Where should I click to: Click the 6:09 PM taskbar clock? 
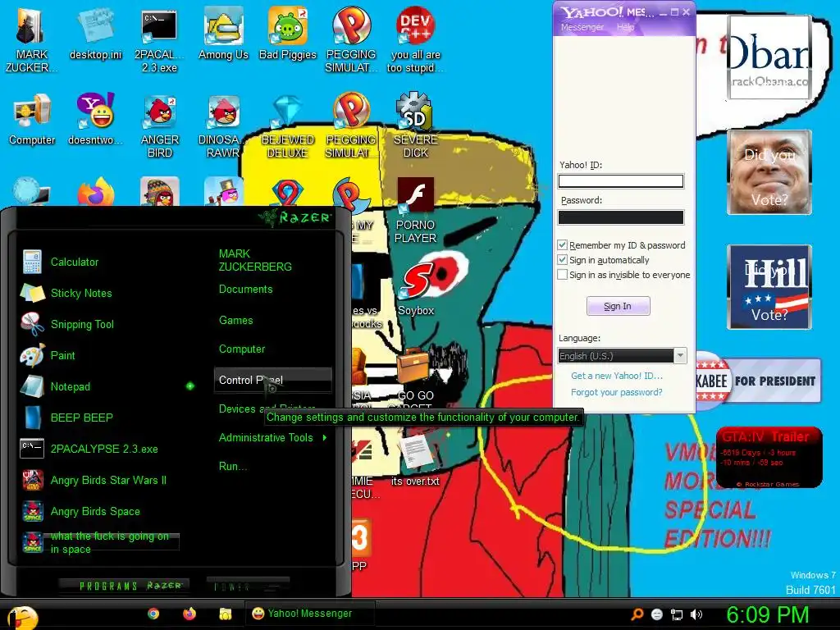click(x=767, y=614)
